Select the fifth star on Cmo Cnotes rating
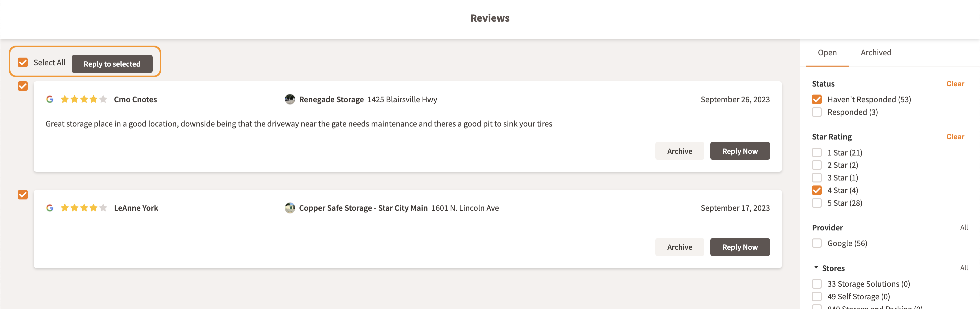This screenshot has height=309, width=980. click(103, 99)
